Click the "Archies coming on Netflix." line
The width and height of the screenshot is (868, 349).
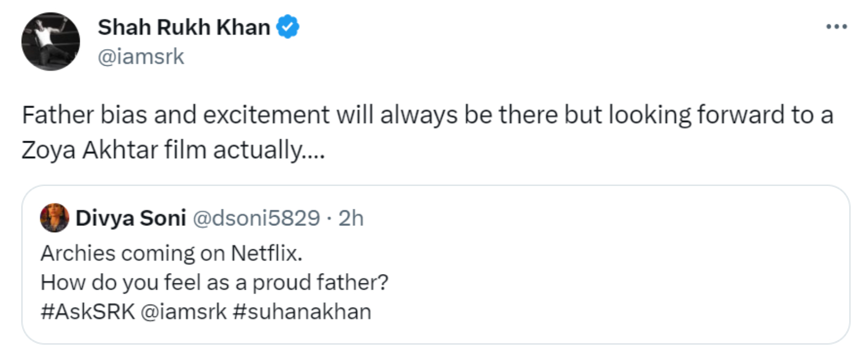click(x=171, y=253)
